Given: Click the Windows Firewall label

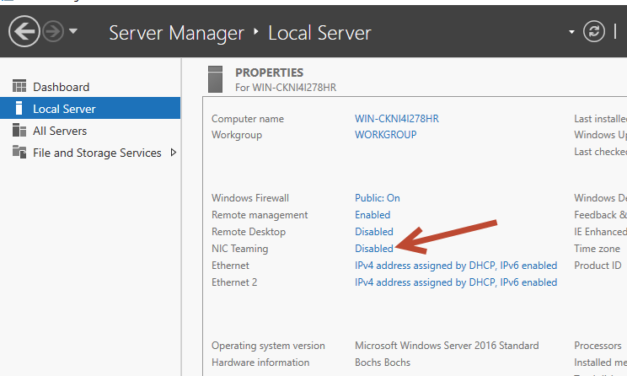Looking at the screenshot, I should 250,198.
